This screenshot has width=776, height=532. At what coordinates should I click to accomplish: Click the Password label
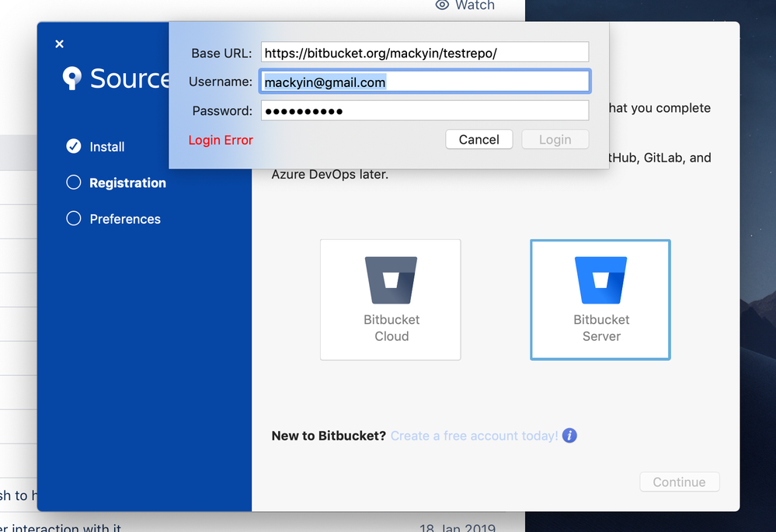[222, 110]
